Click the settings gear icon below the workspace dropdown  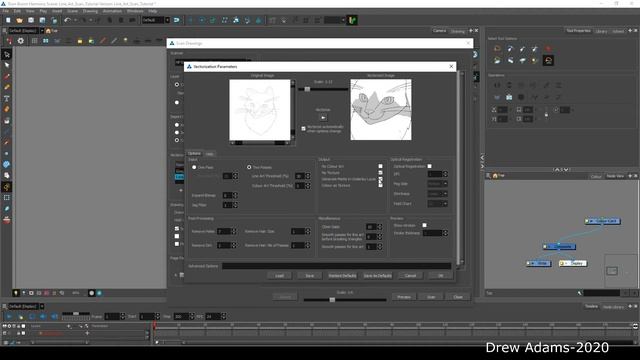pyautogui.click(x=20, y=41)
